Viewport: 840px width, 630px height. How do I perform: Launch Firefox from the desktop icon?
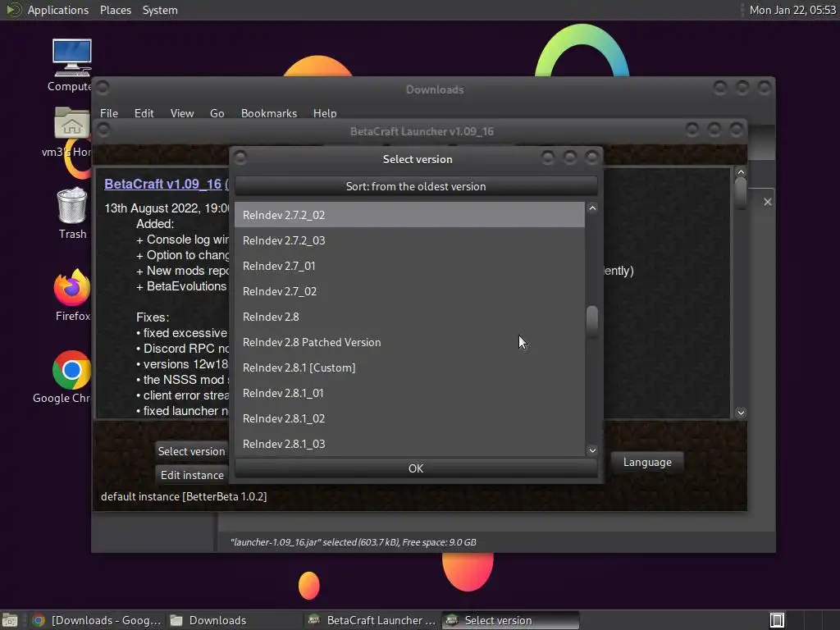pos(72,295)
